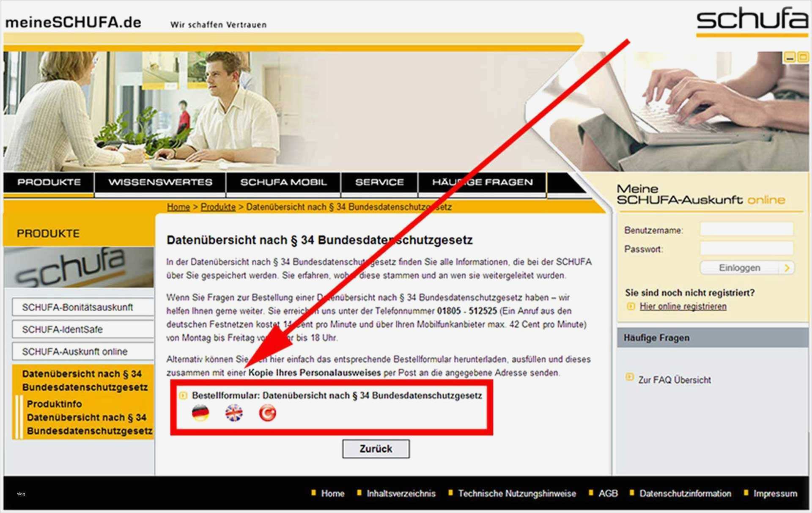Click the arrow icon on Einloggen button
812x513 pixels.
click(787, 268)
